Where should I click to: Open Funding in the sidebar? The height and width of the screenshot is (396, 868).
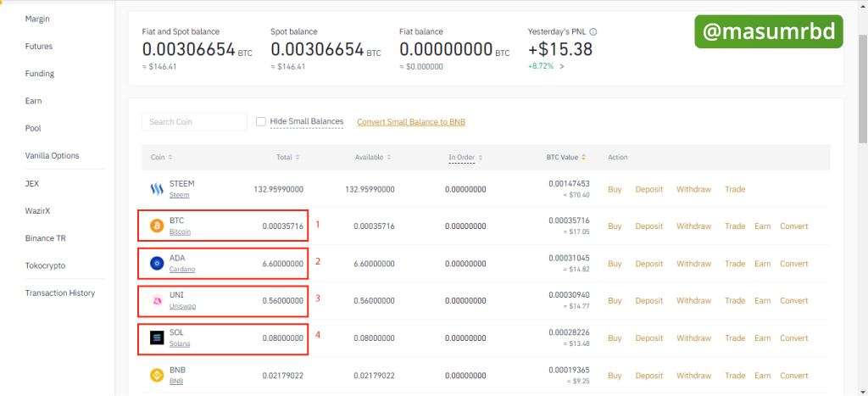(40, 74)
